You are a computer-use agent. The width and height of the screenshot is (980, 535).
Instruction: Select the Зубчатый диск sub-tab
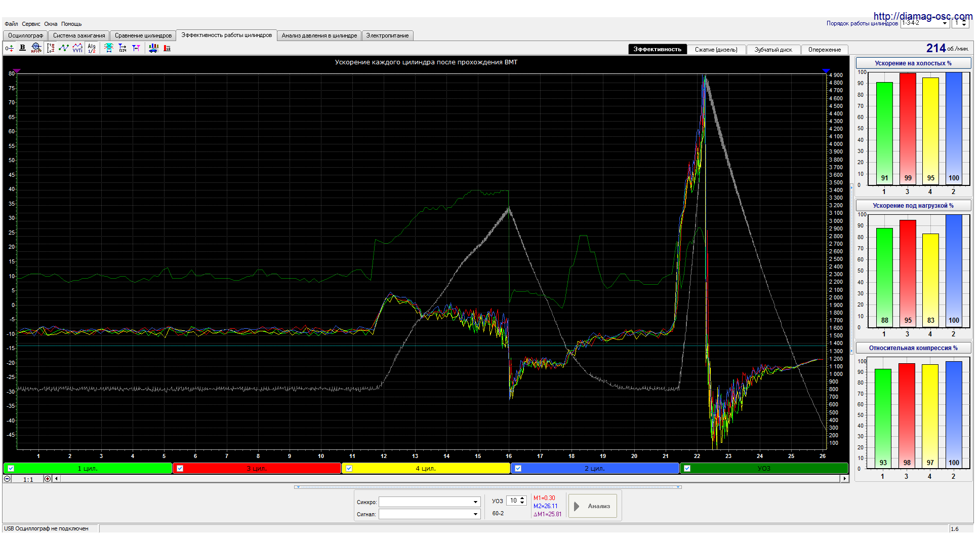pos(773,50)
